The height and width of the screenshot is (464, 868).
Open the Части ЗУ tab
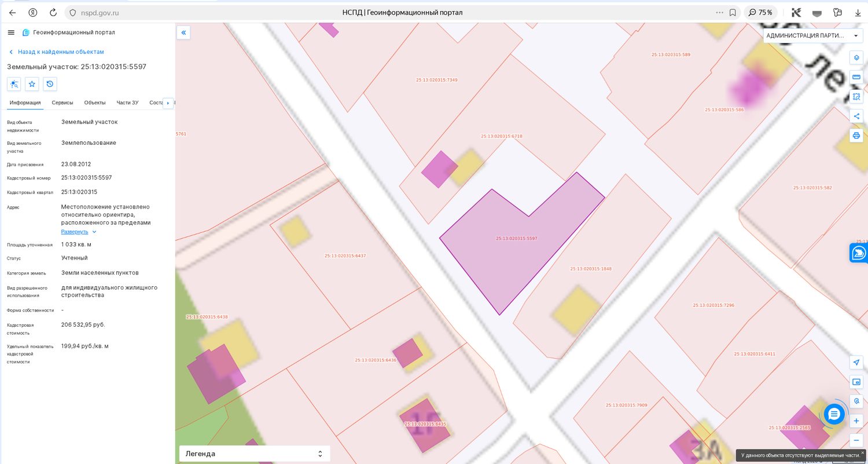(x=127, y=103)
